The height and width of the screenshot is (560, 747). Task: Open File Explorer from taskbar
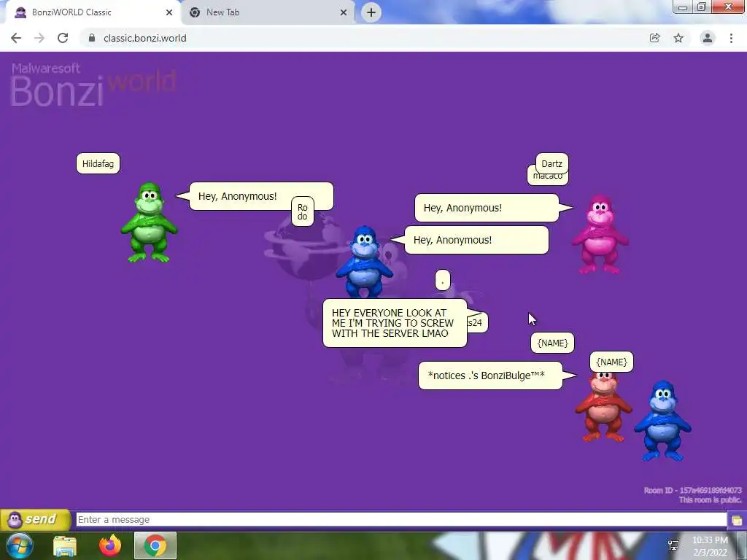(x=65, y=545)
